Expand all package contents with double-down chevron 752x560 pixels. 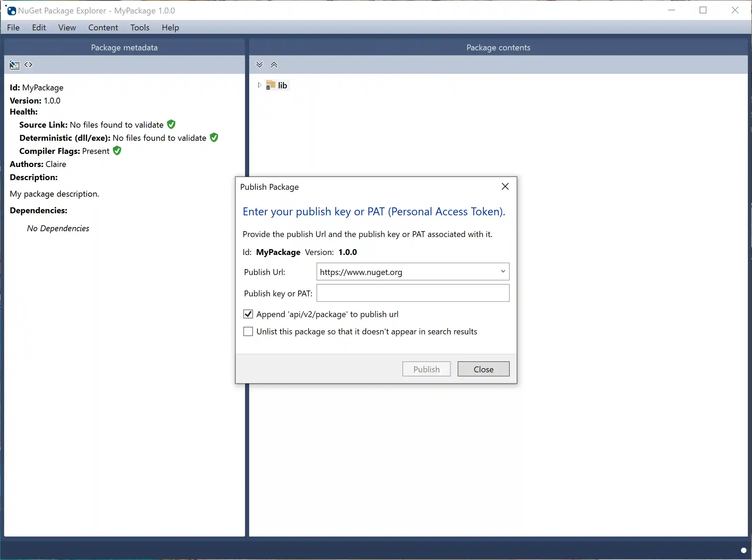click(x=260, y=65)
